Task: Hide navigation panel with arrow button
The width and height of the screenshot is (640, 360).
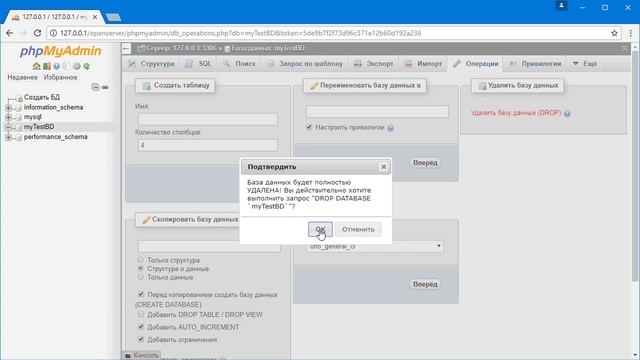Action: click(126, 49)
